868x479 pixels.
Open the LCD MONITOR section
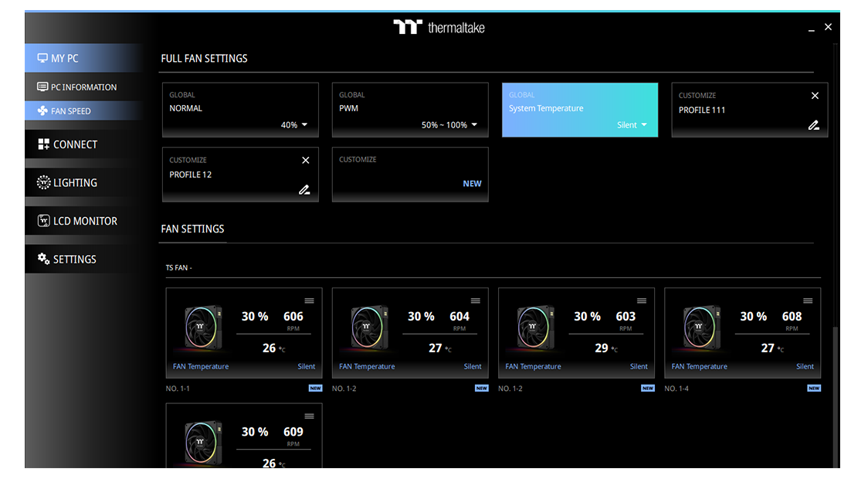[x=85, y=221]
